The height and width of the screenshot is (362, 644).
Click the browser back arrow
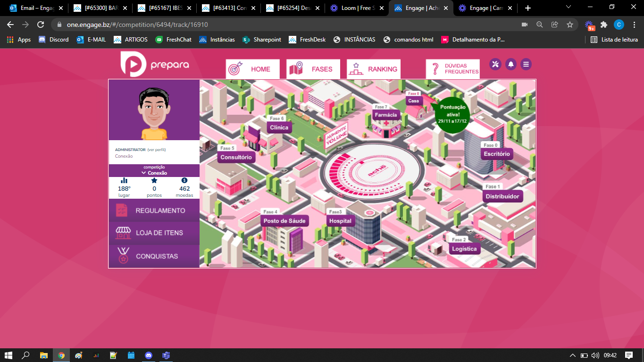coord(10,25)
